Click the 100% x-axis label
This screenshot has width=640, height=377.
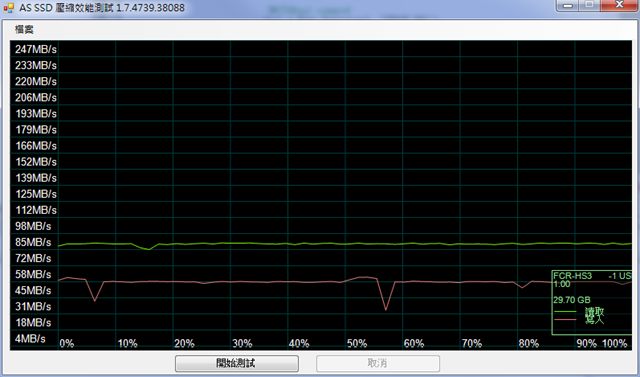point(615,344)
